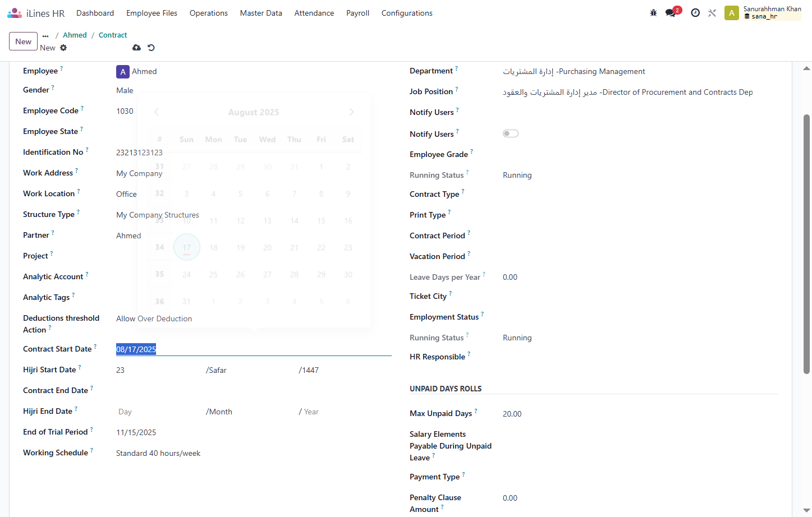Click the Max Unpaid Days value 20.00
The width and height of the screenshot is (812, 517).
[x=512, y=414]
